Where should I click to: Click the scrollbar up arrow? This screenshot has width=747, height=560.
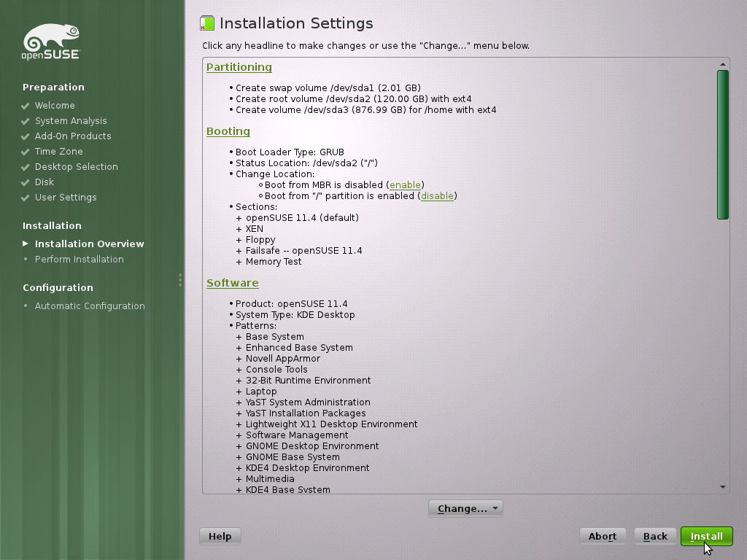pos(723,64)
